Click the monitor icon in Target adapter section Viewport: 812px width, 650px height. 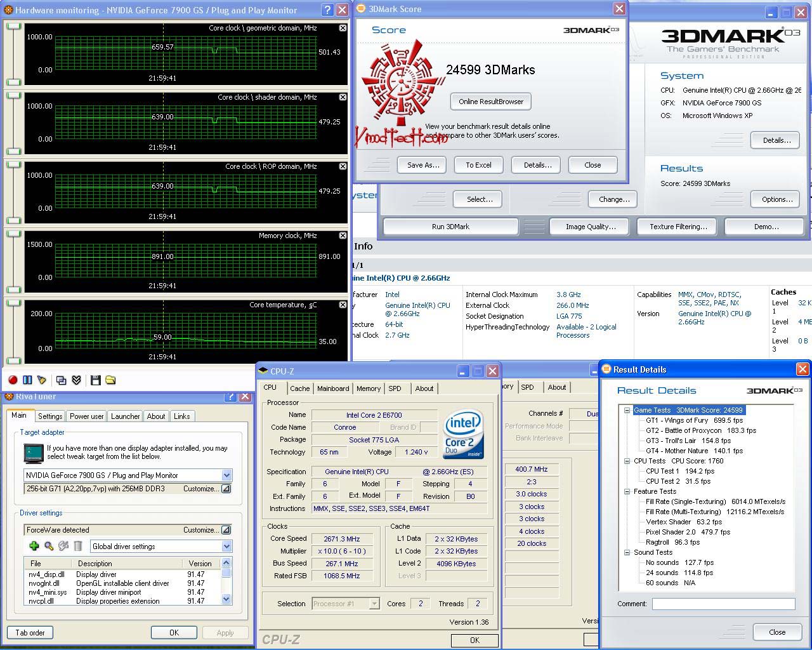[x=33, y=453]
